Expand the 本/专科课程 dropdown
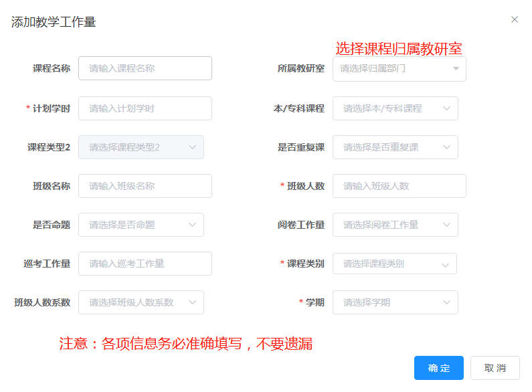The image size is (532, 392). 395,108
